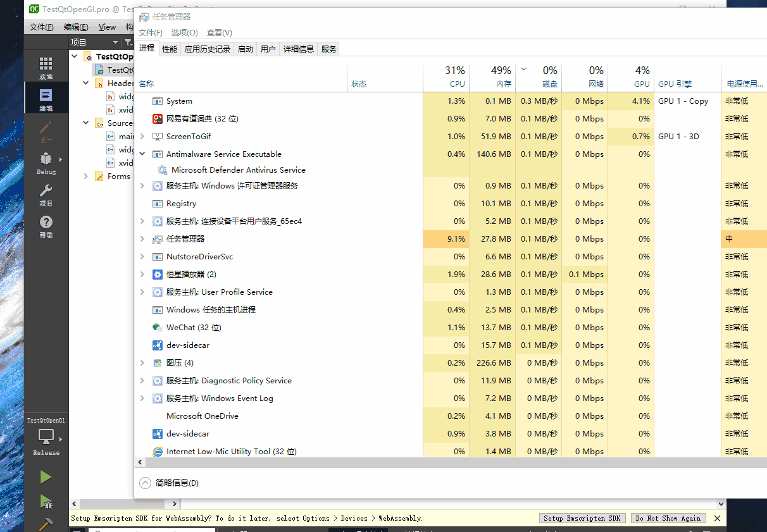
Task: Click the ScreenToGif process icon
Action: (158, 137)
